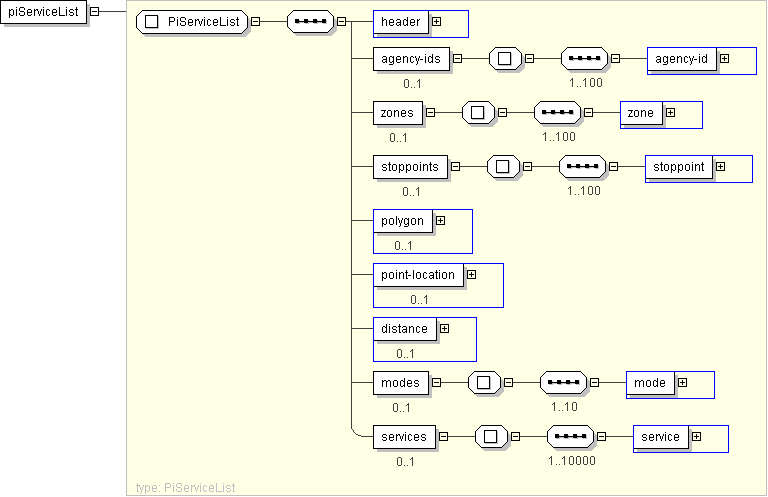768x497 pixels.
Task: Collapse the sequence node before service
Action: tap(601, 436)
